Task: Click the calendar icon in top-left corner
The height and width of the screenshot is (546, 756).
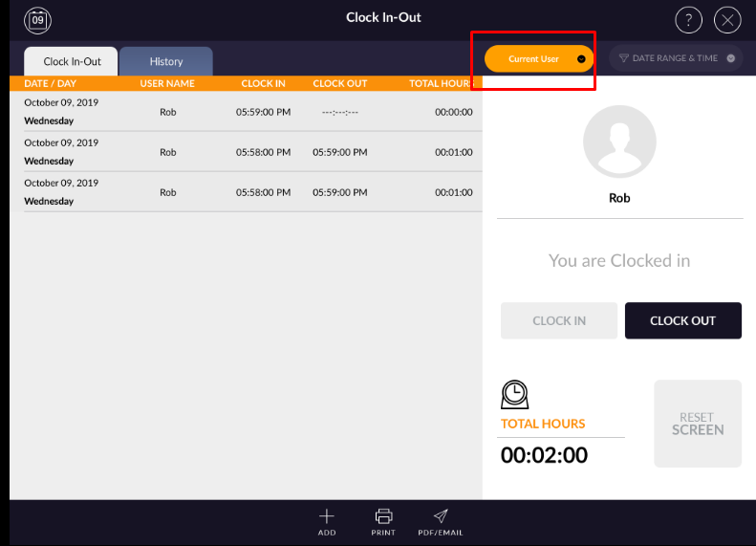Action: (x=37, y=19)
